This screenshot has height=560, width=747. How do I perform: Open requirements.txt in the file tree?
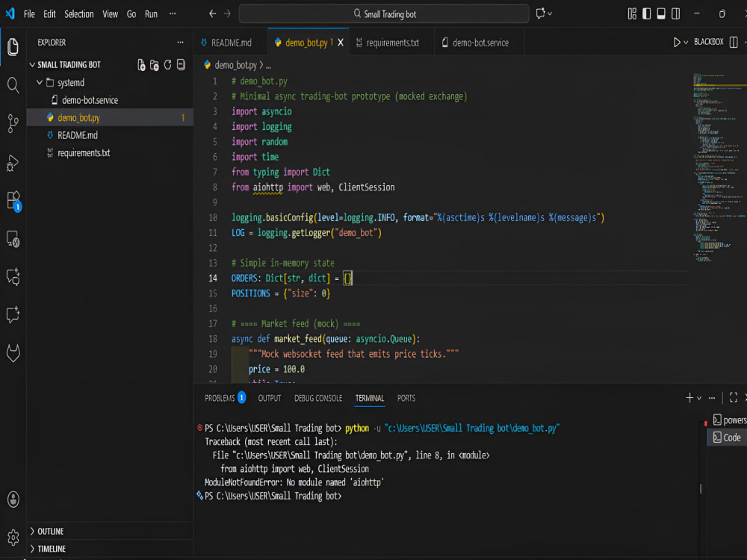click(110, 153)
